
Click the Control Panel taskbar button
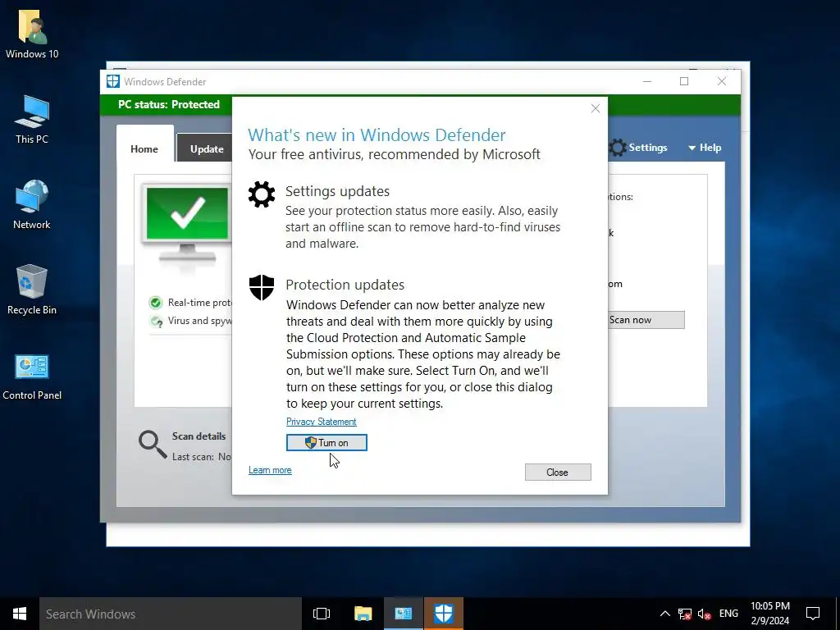point(404,614)
